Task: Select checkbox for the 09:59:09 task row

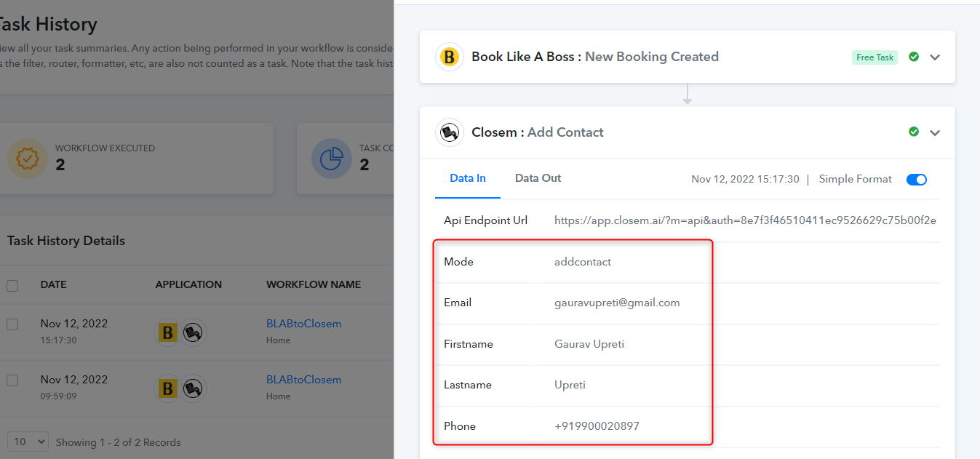Action: [x=12, y=380]
